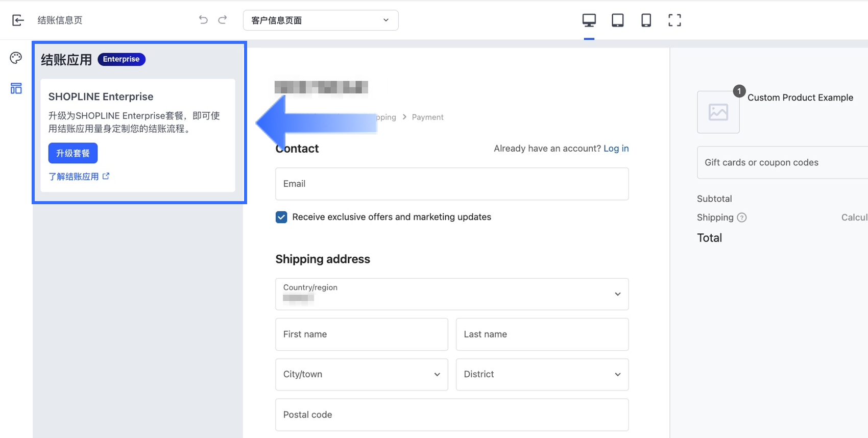The width and height of the screenshot is (868, 438).
Task: Click the Enterprise badge label
Action: [122, 59]
